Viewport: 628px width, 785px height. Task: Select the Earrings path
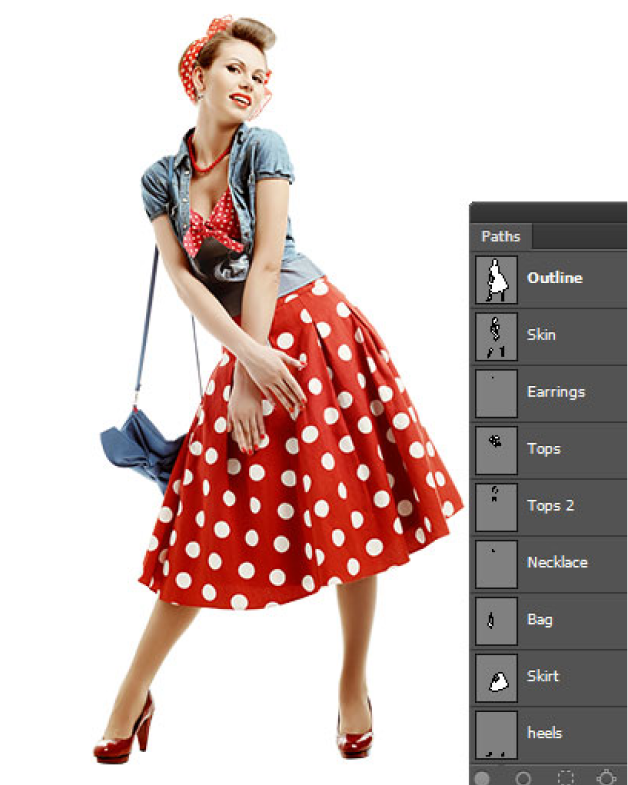(549, 394)
